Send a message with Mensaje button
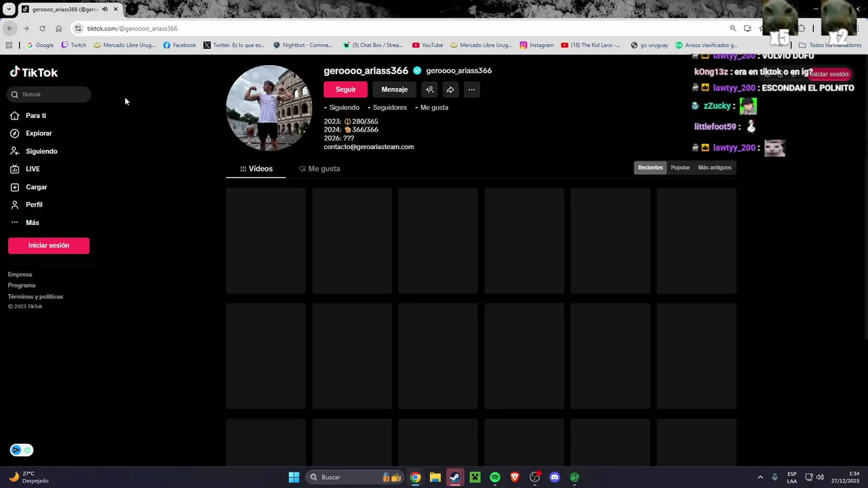This screenshot has width=868, height=488. [x=394, y=89]
